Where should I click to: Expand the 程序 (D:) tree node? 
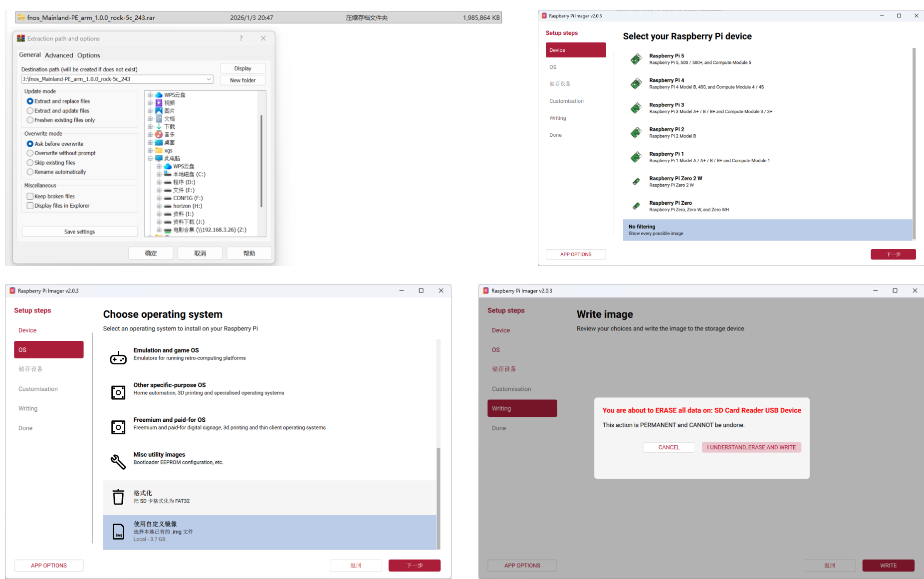pyautogui.click(x=159, y=182)
